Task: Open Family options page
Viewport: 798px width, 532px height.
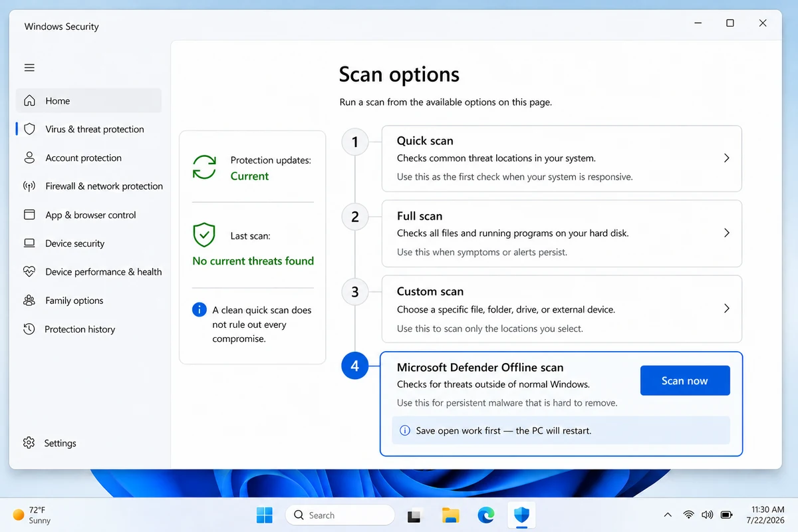Action: tap(88, 301)
